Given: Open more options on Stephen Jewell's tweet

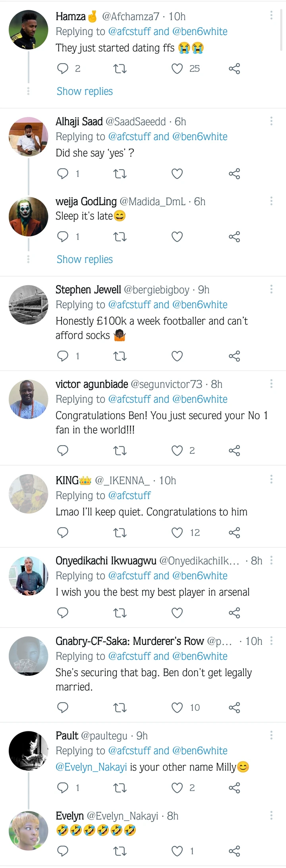Looking at the screenshot, I should [271, 289].
